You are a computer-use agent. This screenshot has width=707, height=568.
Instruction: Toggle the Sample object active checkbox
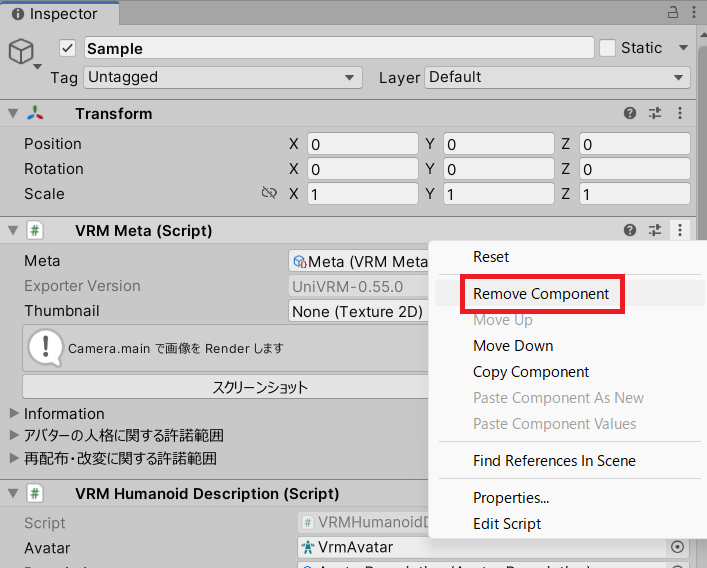pos(68,48)
